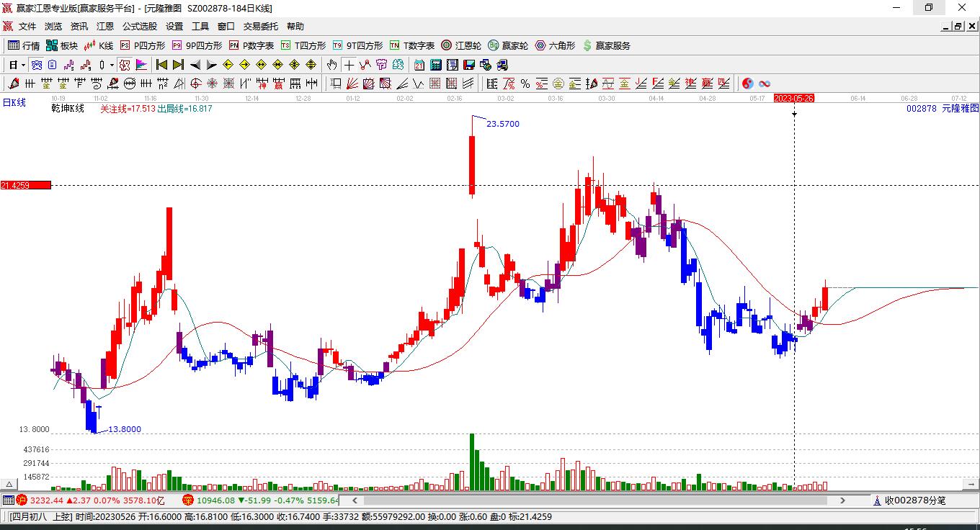The height and width of the screenshot is (530, 980).
Task: Click the rainbow flag chart icon
Action: [x=141, y=65]
